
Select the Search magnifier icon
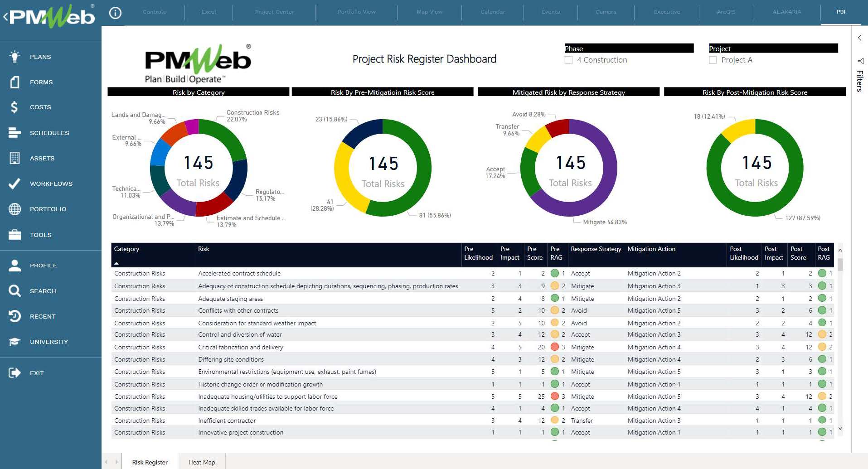click(x=14, y=290)
